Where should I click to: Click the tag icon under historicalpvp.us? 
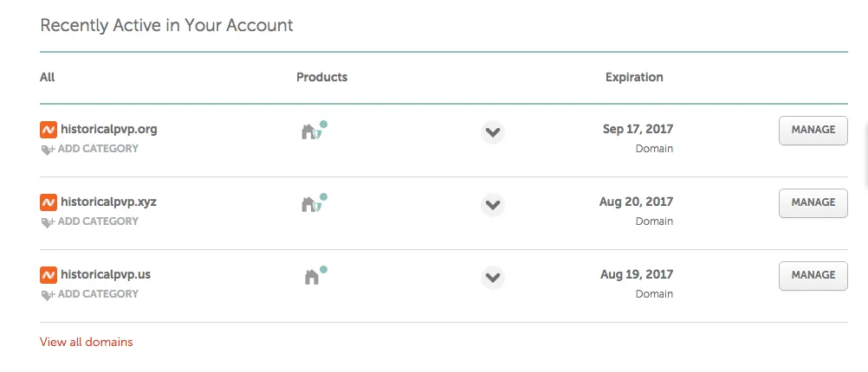(49, 295)
